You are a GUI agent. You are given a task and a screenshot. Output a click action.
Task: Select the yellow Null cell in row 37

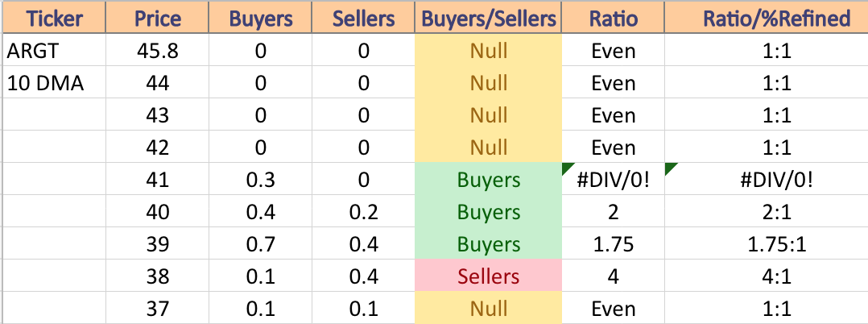click(x=489, y=308)
